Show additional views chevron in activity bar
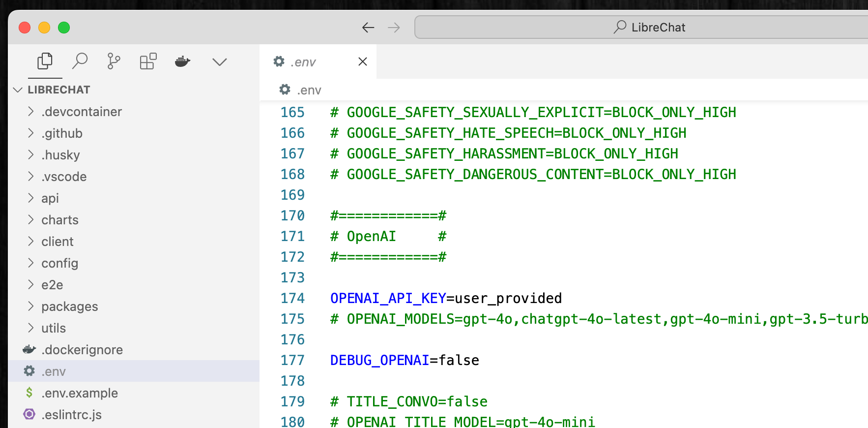868x428 pixels. [x=219, y=62]
